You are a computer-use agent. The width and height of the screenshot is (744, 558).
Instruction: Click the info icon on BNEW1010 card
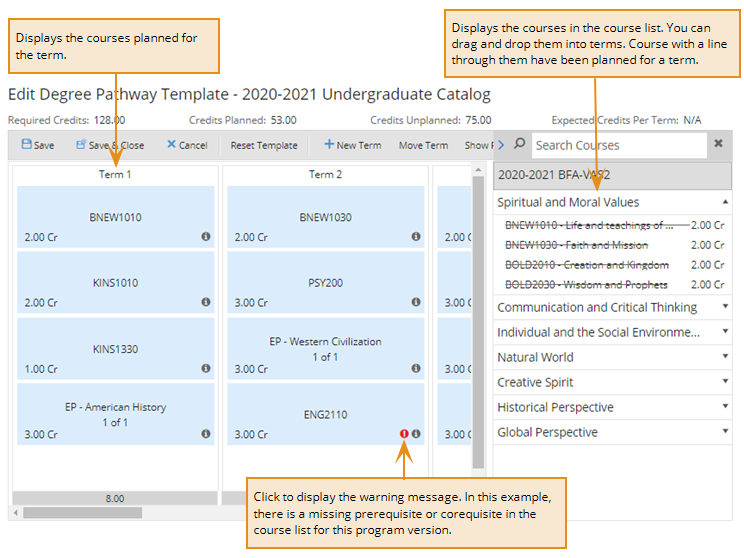(206, 237)
